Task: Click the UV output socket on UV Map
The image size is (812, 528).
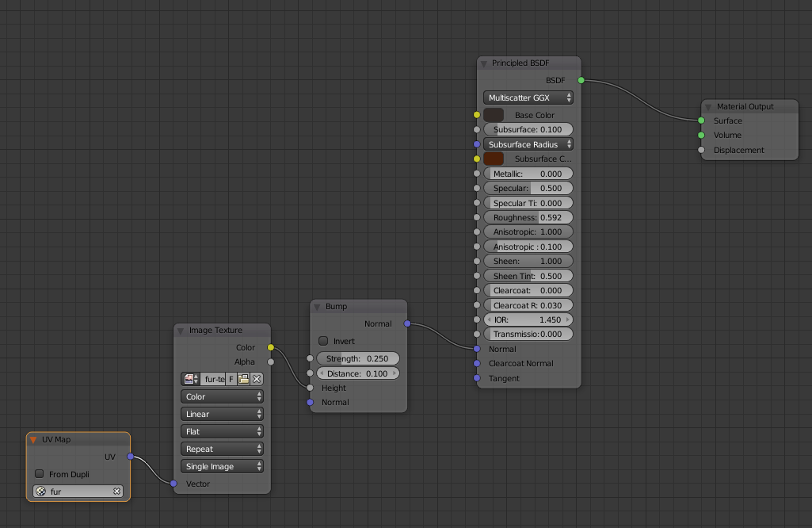Action: click(131, 457)
